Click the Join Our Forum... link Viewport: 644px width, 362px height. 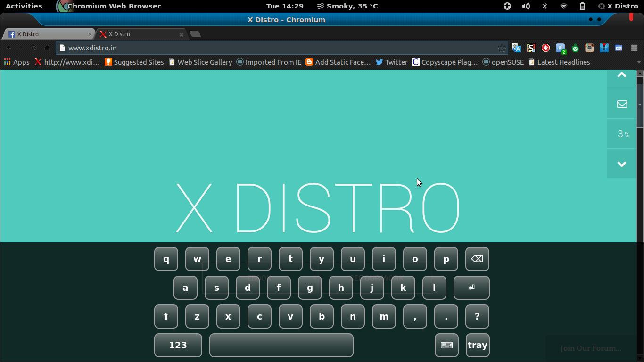tap(591, 348)
